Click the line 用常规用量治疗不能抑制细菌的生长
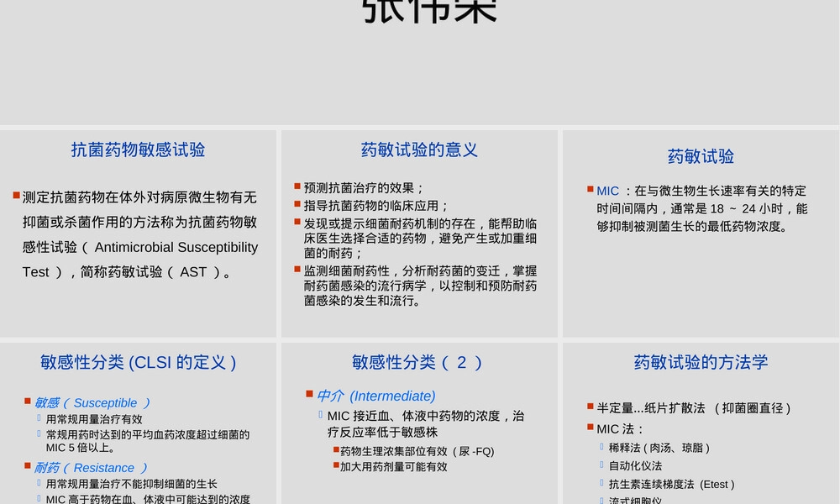 131,484
